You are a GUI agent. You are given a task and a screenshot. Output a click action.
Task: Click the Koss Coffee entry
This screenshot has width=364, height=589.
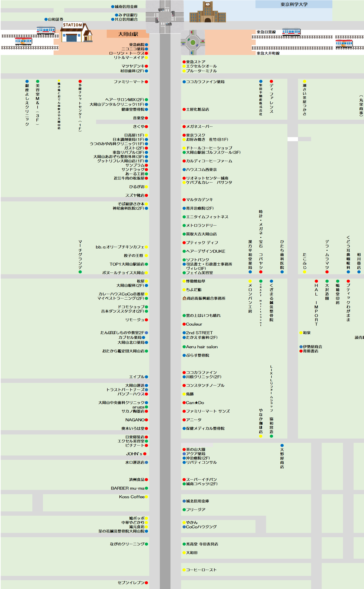(x=133, y=497)
